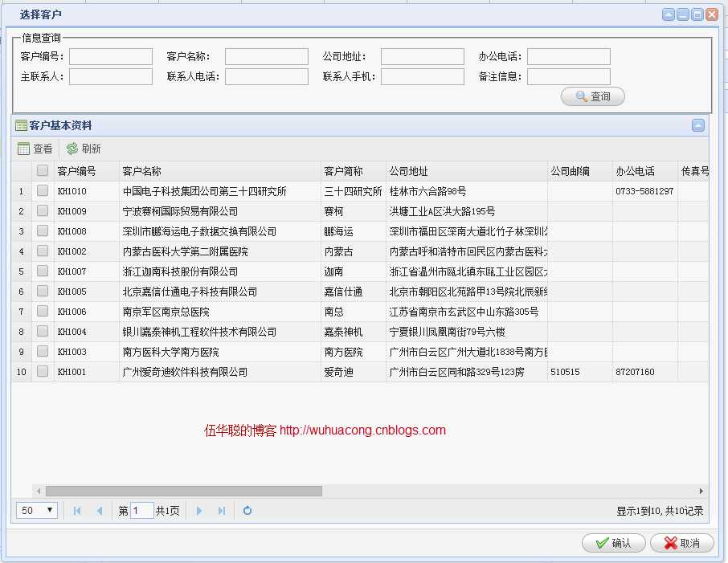Click phone number 0733-5881297

(644, 191)
